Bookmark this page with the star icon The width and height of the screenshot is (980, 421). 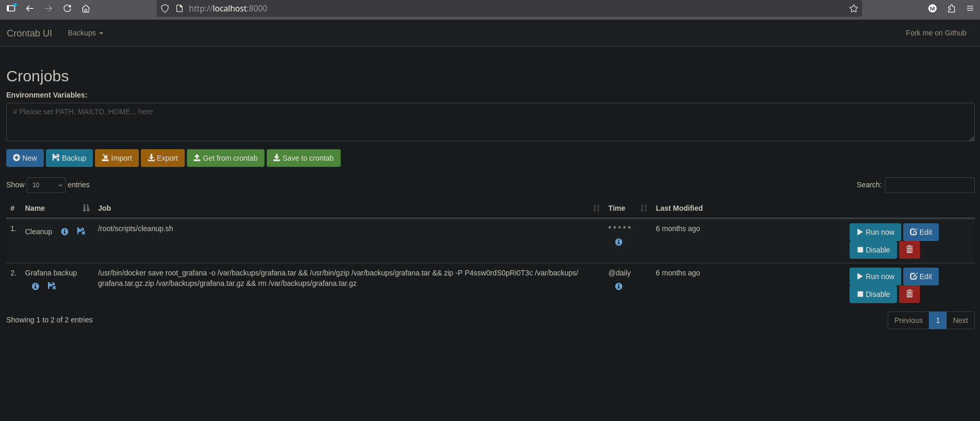point(854,8)
